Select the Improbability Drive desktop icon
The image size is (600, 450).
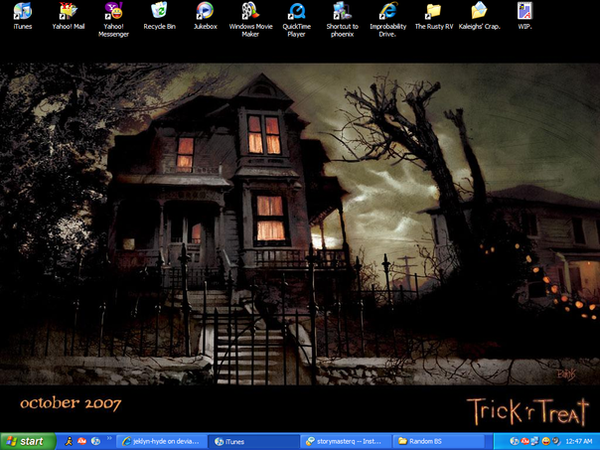388,19
